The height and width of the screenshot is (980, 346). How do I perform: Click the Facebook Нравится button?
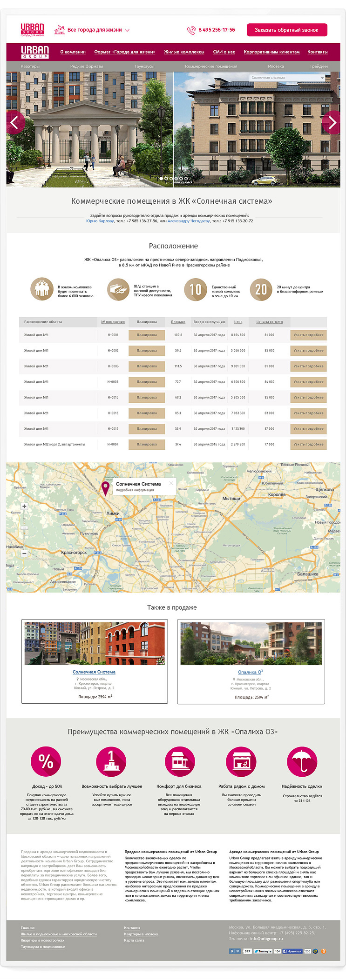[292, 951]
